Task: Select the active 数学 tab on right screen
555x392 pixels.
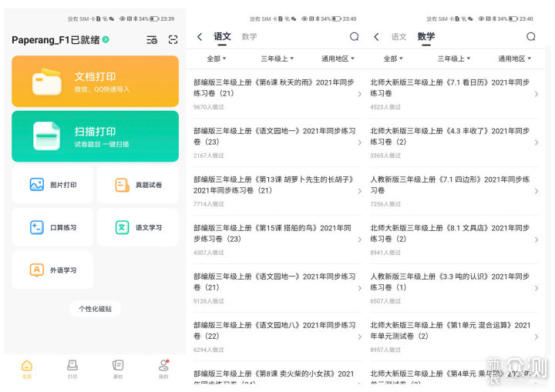Action: point(426,37)
